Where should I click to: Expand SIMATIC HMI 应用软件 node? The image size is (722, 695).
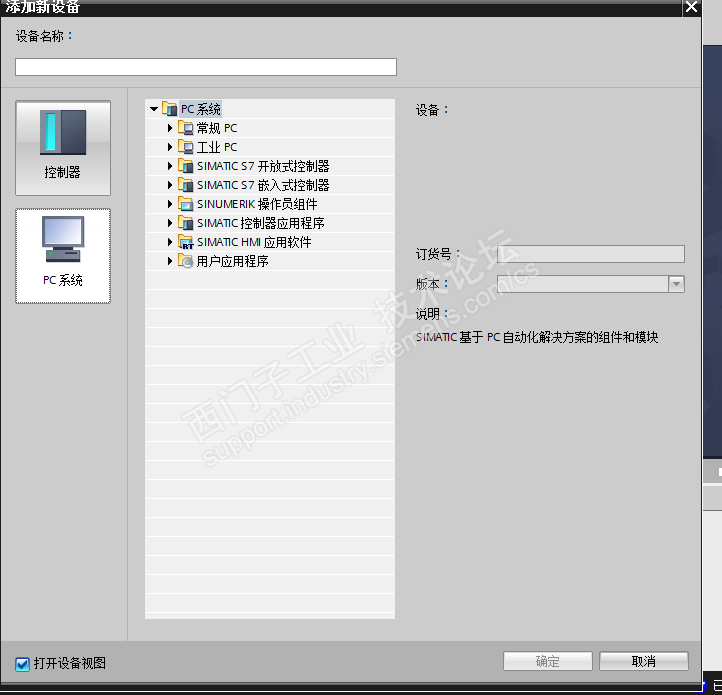point(170,242)
